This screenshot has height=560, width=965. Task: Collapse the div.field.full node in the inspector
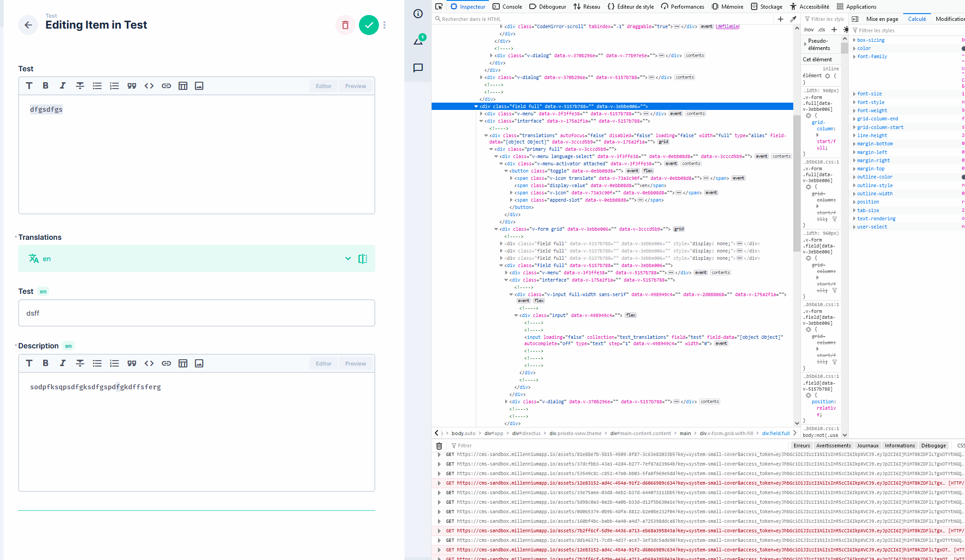tap(476, 106)
